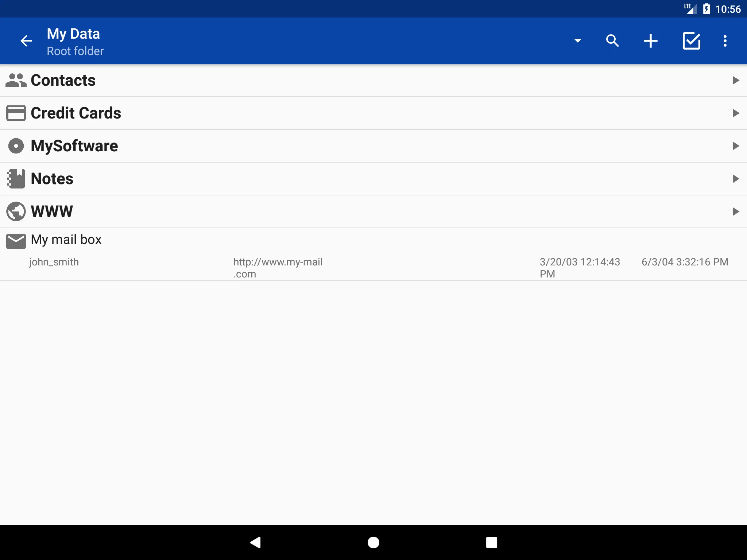Click the Contacts folder icon
This screenshot has width=747, height=560.
tap(15, 79)
